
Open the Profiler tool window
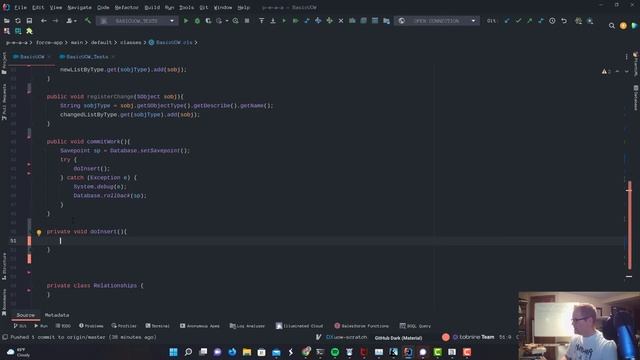tap(124, 326)
